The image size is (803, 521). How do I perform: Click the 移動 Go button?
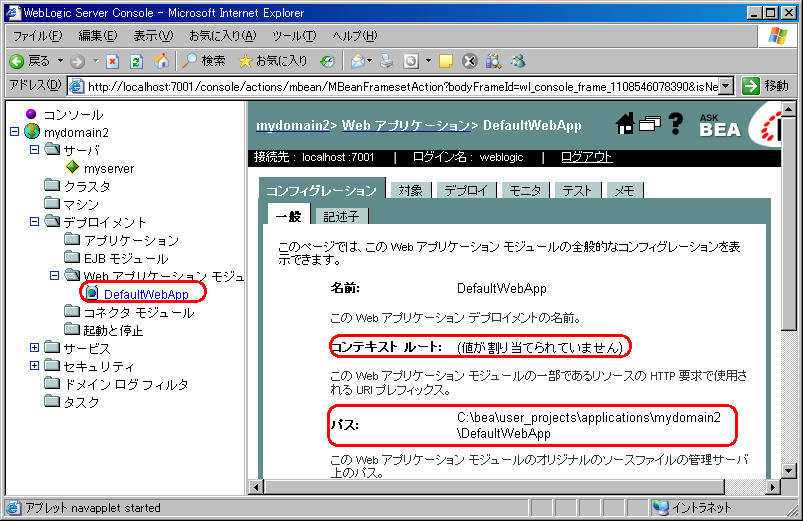point(767,86)
